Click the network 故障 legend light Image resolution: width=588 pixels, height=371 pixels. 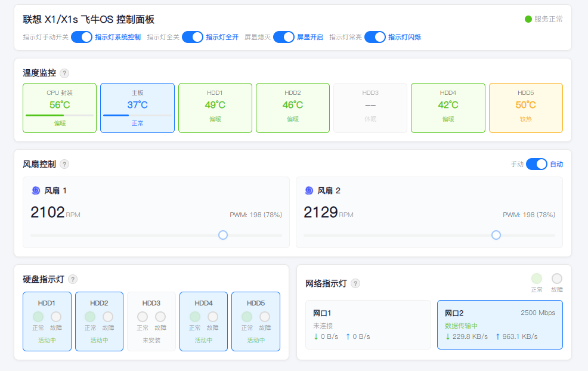point(557,279)
